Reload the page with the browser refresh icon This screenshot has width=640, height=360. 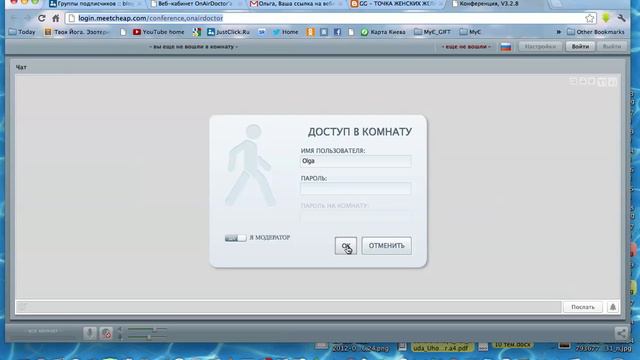42,18
